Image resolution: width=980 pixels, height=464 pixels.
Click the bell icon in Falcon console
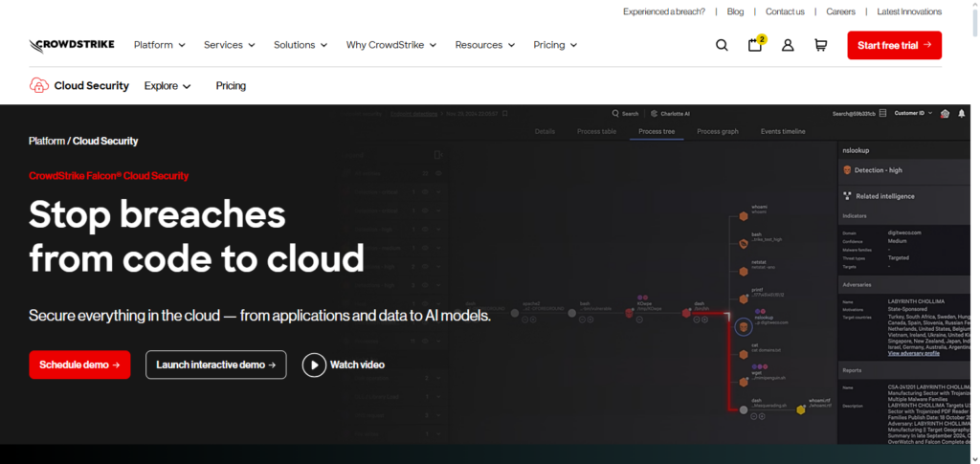(961, 113)
